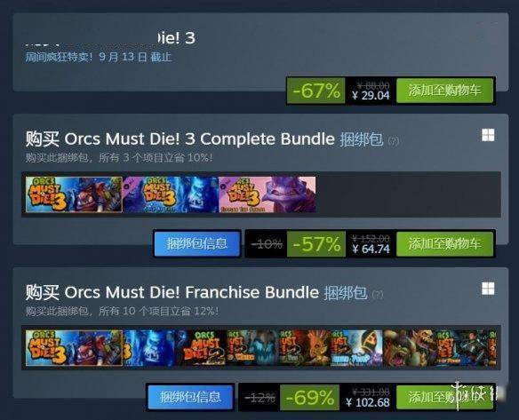Screen dimensions: 519x420
Task: Open first Orcs Must Die! 3 thumbnail in Complete Bundle
Action: [74, 194]
